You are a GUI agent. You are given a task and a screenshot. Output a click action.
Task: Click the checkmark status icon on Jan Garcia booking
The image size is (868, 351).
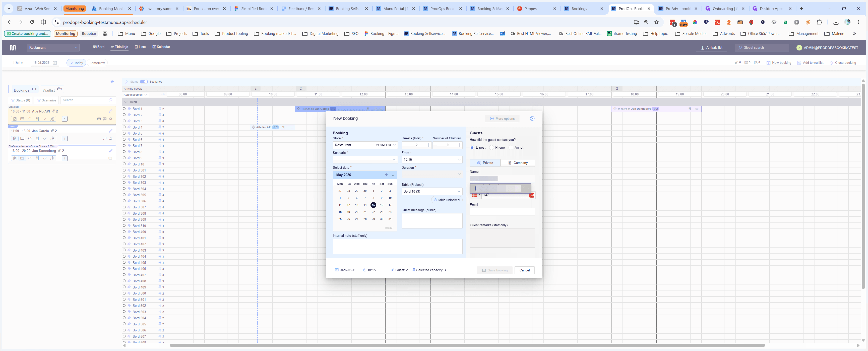(x=45, y=139)
